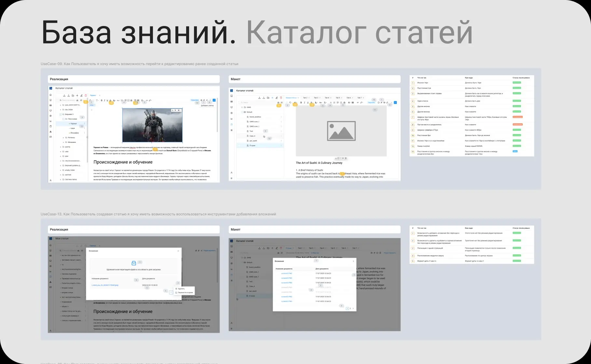Toggle Underline in UseCase-09 Макет editor toolbar
This screenshot has height=364, width=591.
pyautogui.click(x=308, y=102)
